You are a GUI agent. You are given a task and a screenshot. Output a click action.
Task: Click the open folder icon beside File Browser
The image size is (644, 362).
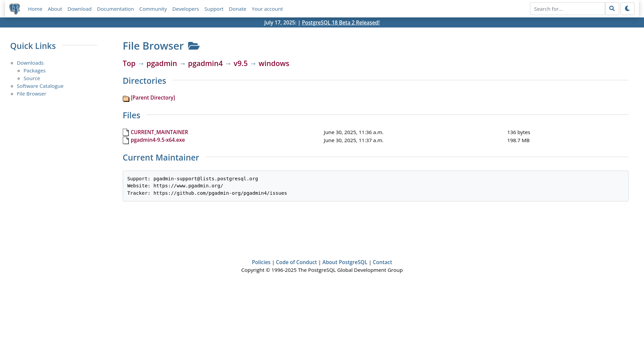point(194,46)
